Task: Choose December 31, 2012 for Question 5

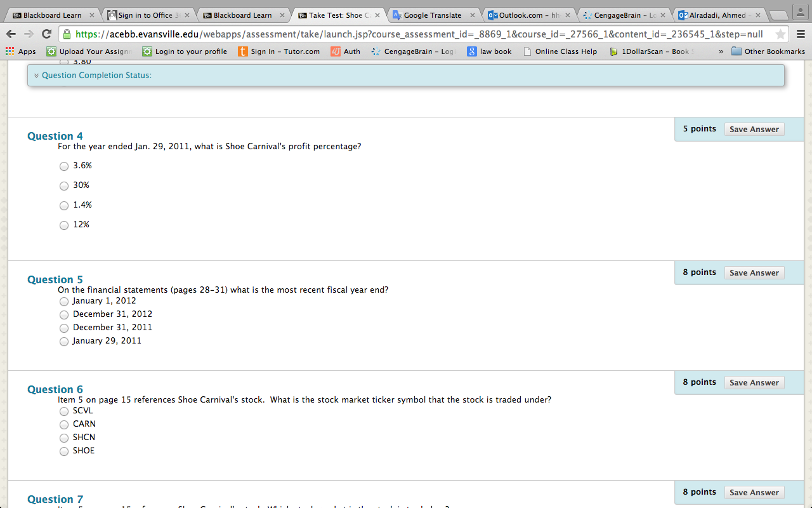Action: point(64,315)
